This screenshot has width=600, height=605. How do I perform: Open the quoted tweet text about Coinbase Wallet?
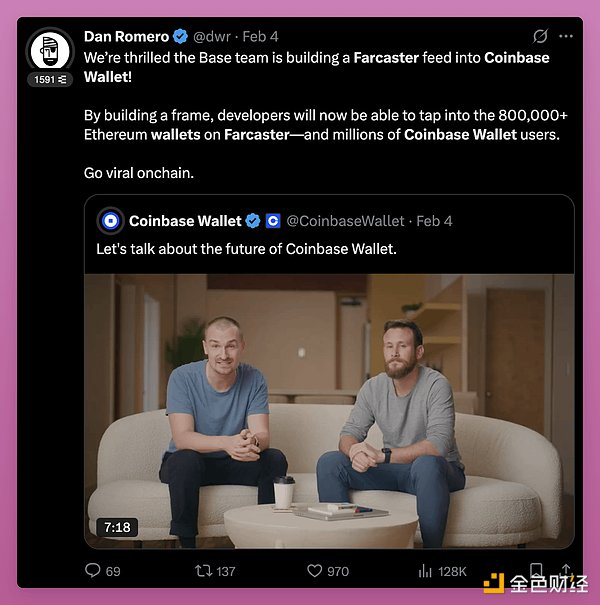coord(246,249)
